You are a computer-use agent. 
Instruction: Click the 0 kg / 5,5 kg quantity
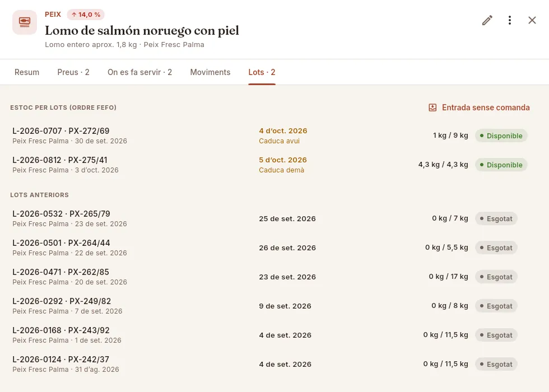446,248
